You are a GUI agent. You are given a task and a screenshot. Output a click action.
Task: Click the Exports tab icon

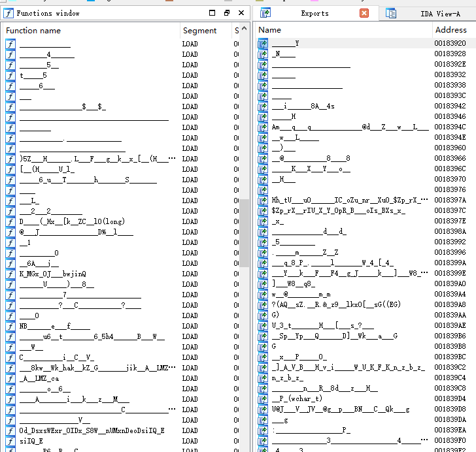click(265, 13)
